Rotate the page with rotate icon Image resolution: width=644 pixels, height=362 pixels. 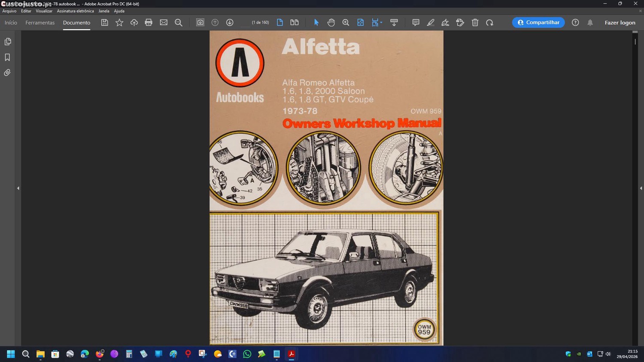click(x=489, y=23)
